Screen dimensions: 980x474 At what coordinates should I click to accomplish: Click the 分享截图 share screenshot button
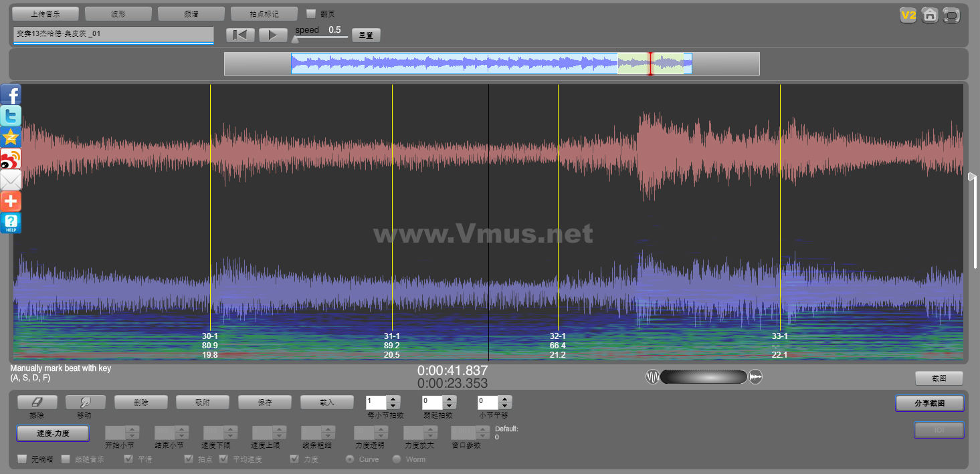click(x=930, y=403)
